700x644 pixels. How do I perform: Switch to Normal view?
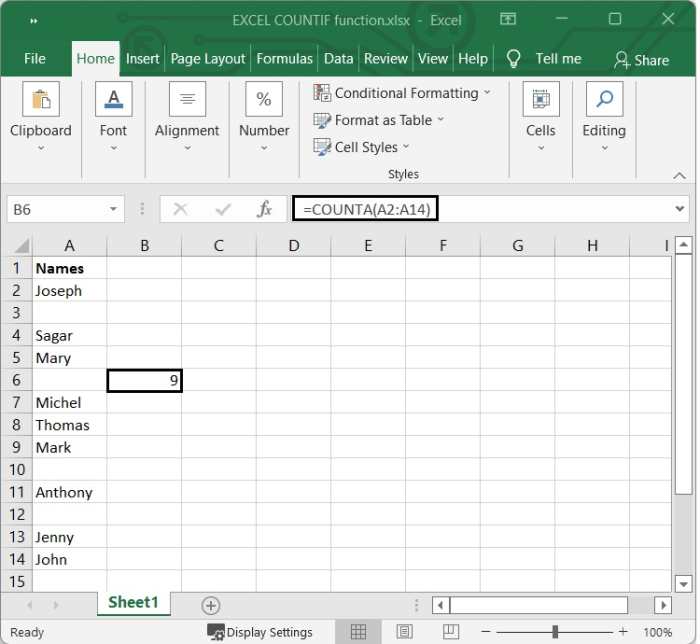[x=358, y=632]
